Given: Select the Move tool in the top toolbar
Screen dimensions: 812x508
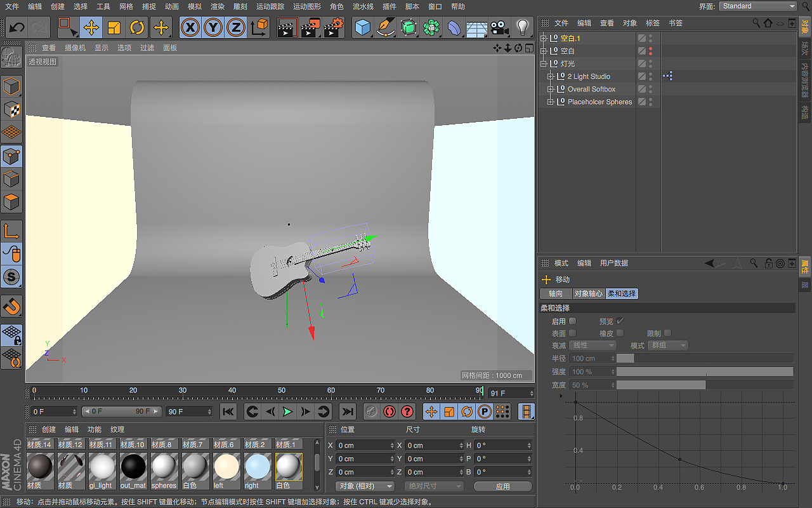Looking at the screenshot, I should [91, 27].
